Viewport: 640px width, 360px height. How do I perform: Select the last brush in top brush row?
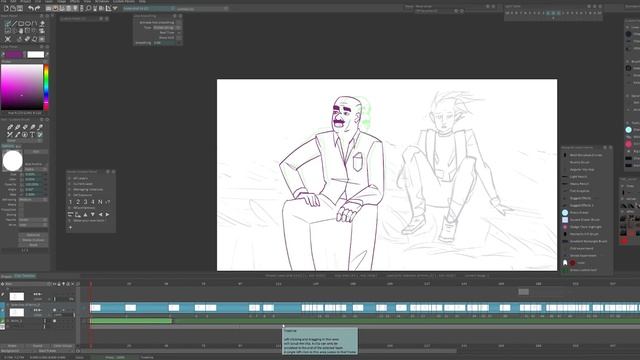coord(40,127)
